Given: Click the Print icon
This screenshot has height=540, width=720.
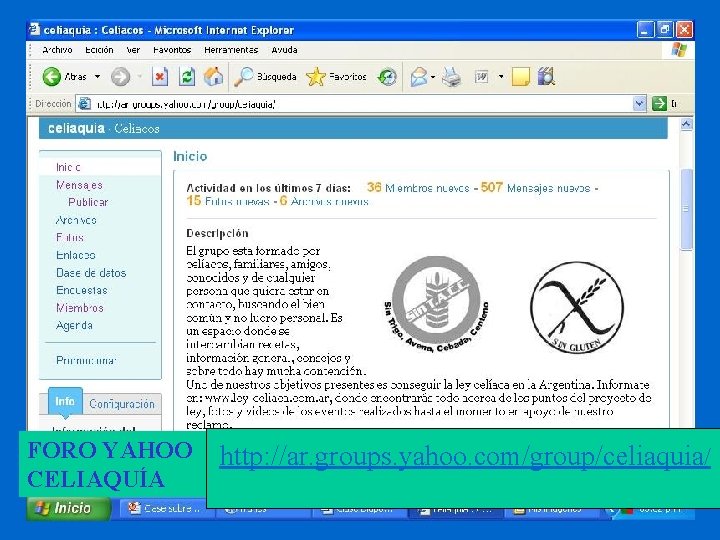Looking at the screenshot, I should (x=452, y=77).
